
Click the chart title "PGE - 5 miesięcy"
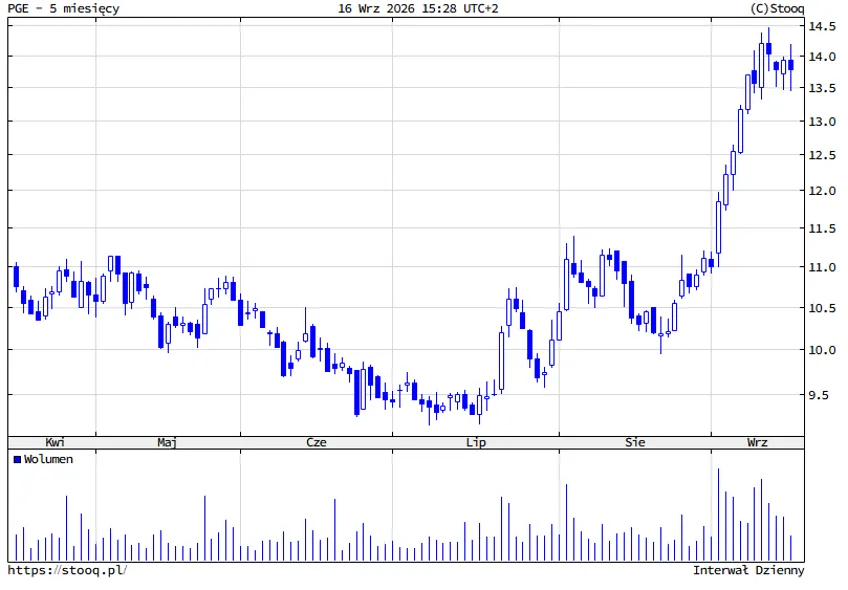coord(63,9)
